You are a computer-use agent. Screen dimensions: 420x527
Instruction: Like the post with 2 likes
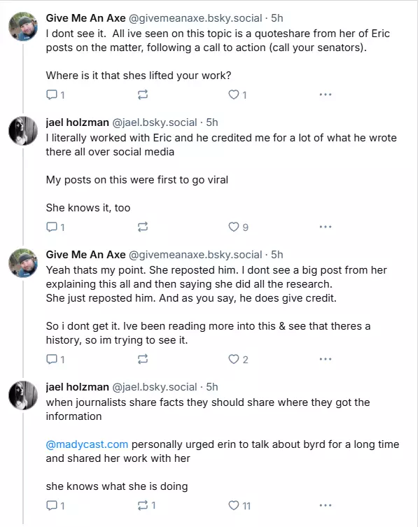[234, 359]
